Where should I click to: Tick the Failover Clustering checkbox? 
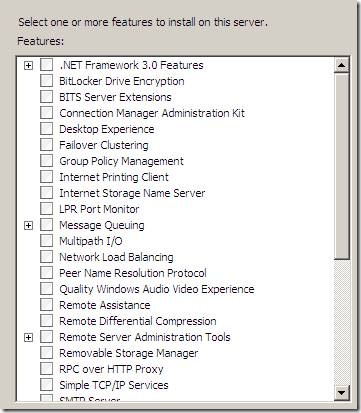point(46,145)
